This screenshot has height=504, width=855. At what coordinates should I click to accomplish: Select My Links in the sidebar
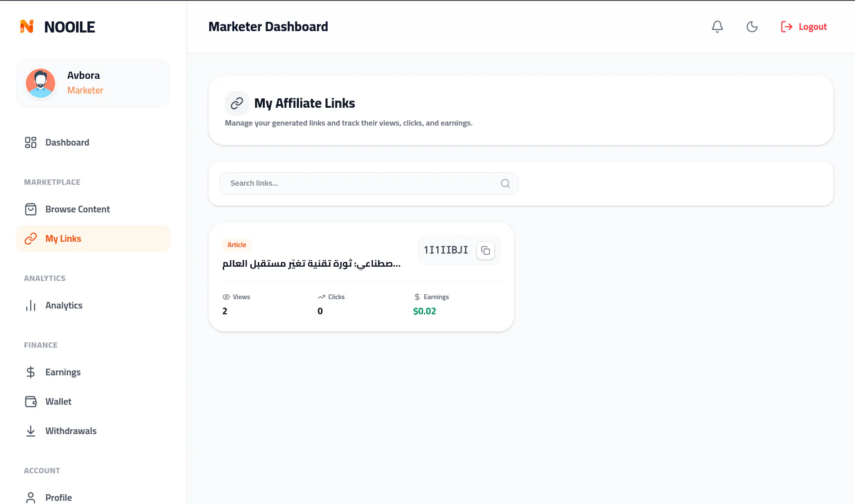tap(93, 239)
